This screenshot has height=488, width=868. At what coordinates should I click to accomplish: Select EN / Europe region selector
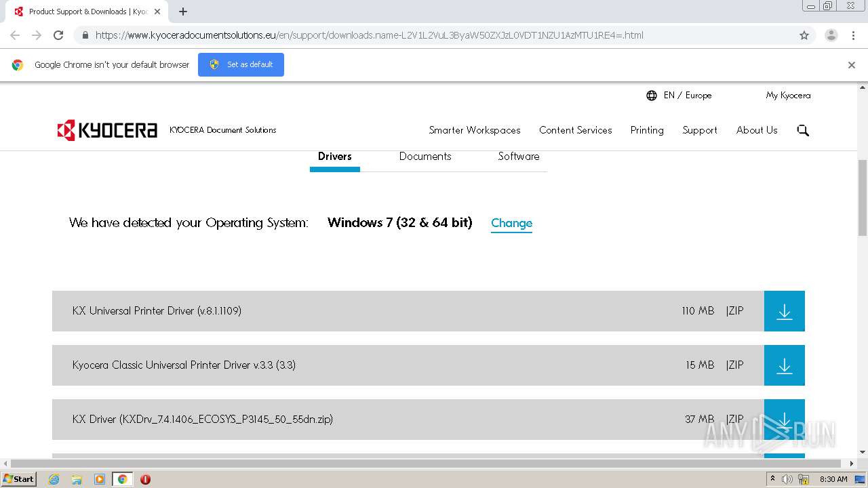click(688, 96)
